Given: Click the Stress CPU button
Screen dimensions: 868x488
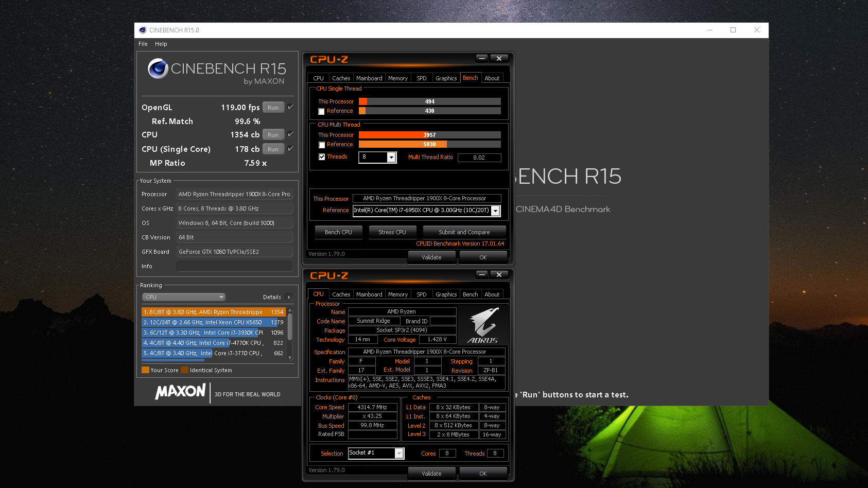Looking at the screenshot, I should point(392,232).
